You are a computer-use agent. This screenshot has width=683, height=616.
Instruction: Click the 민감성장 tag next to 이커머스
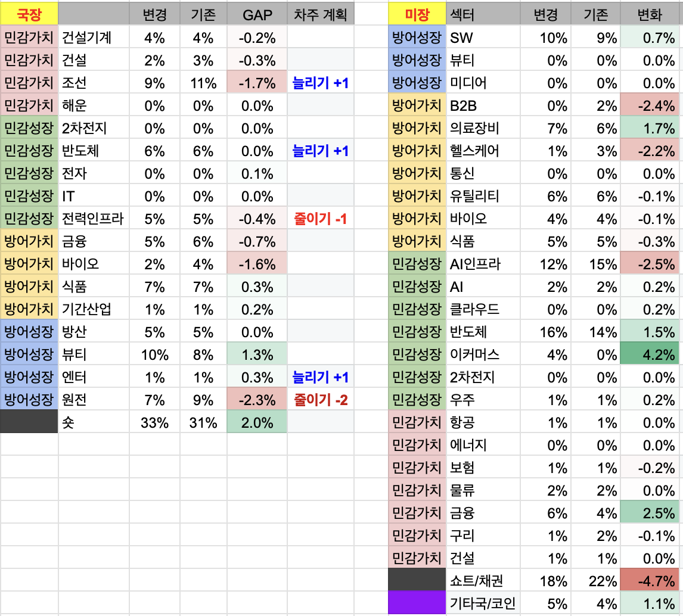point(417,354)
